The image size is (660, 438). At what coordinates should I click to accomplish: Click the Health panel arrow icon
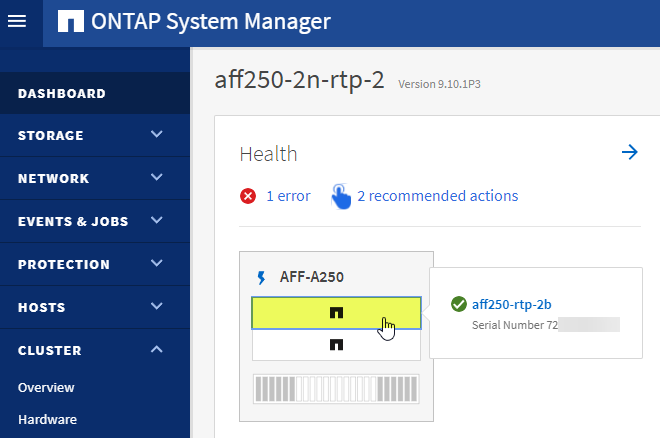pyautogui.click(x=629, y=152)
